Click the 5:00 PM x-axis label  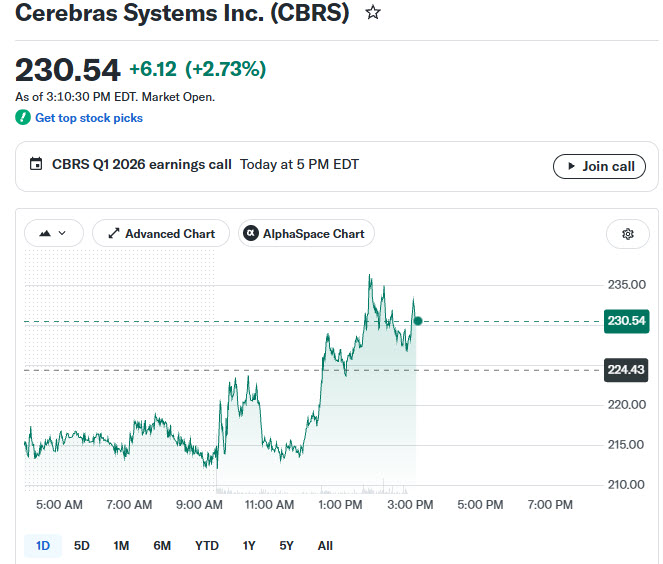click(480, 504)
